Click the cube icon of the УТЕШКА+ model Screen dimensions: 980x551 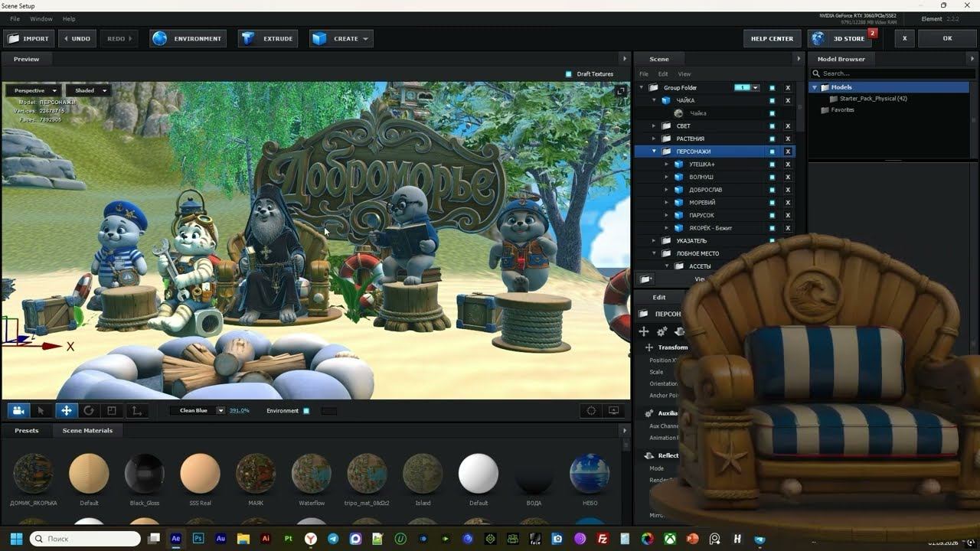tap(678, 165)
